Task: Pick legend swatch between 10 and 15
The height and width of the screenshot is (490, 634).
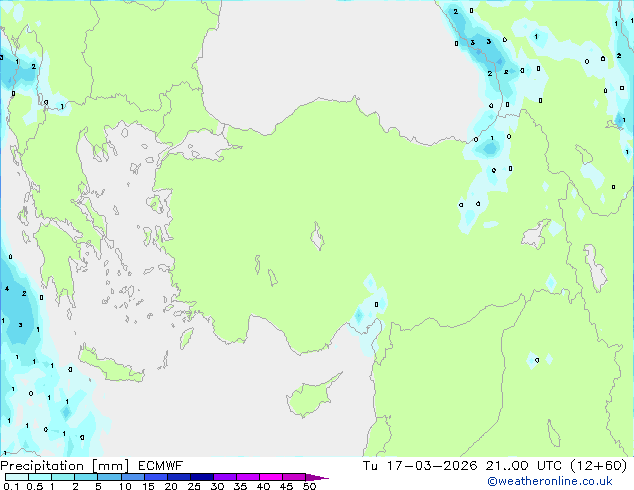Action: [133, 477]
